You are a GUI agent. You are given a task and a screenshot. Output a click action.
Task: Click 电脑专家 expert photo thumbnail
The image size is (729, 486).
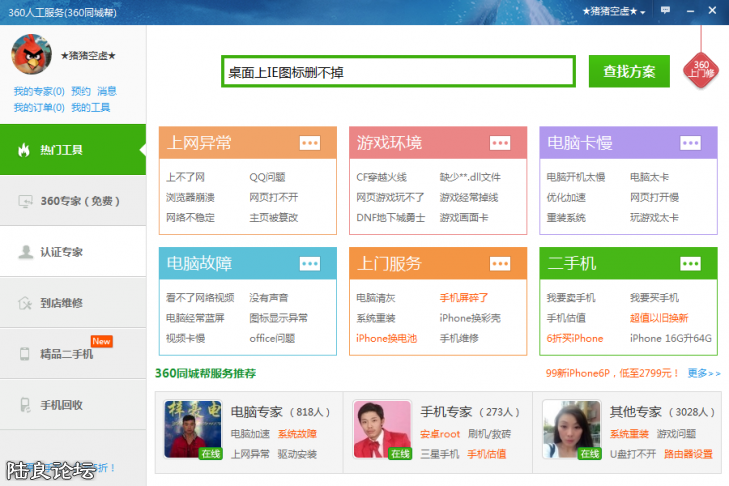point(193,429)
